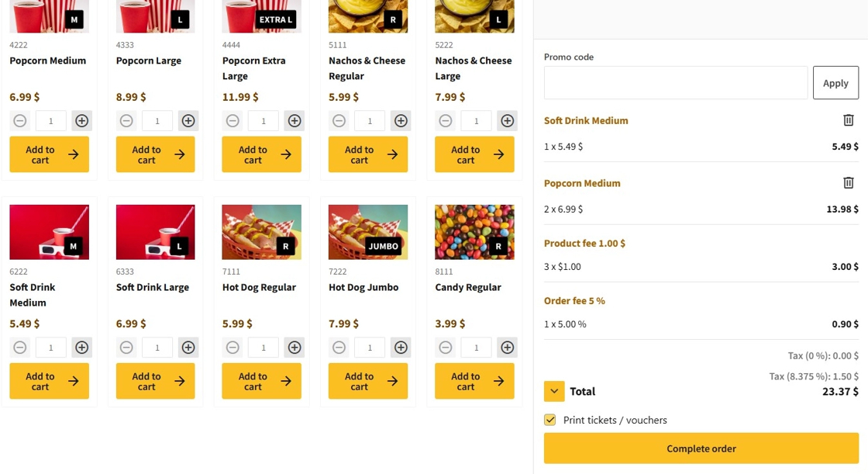
Task: Click Nachos & Cheese Large quantity field
Action: 477,121
